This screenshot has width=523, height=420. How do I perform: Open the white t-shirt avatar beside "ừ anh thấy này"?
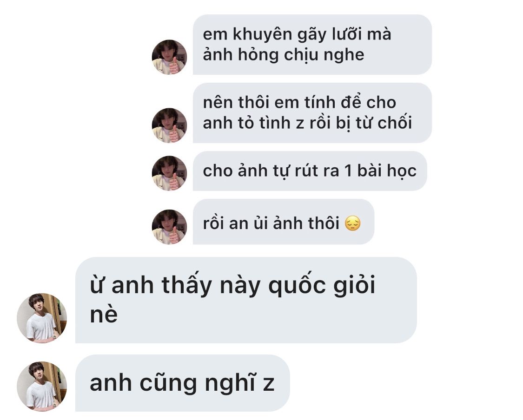tap(42, 318)
